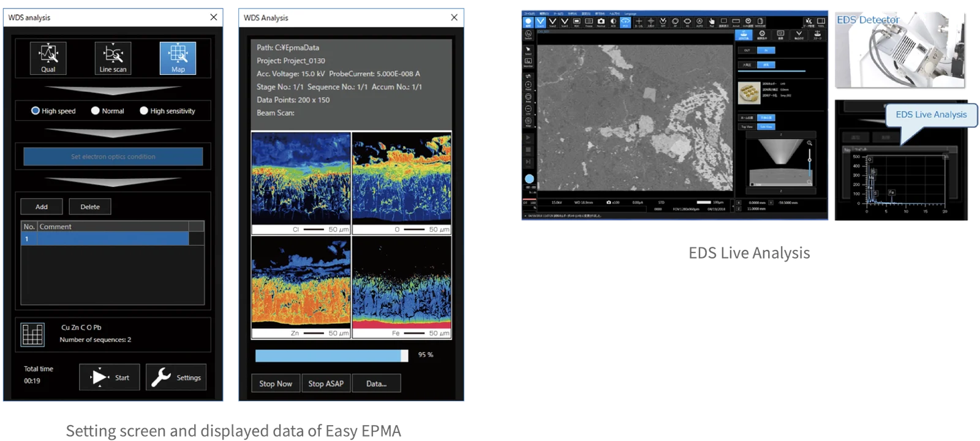Click Stop Now in WDS Analysis
Viewport: 980px width, 441px height.
pos(276,383)
